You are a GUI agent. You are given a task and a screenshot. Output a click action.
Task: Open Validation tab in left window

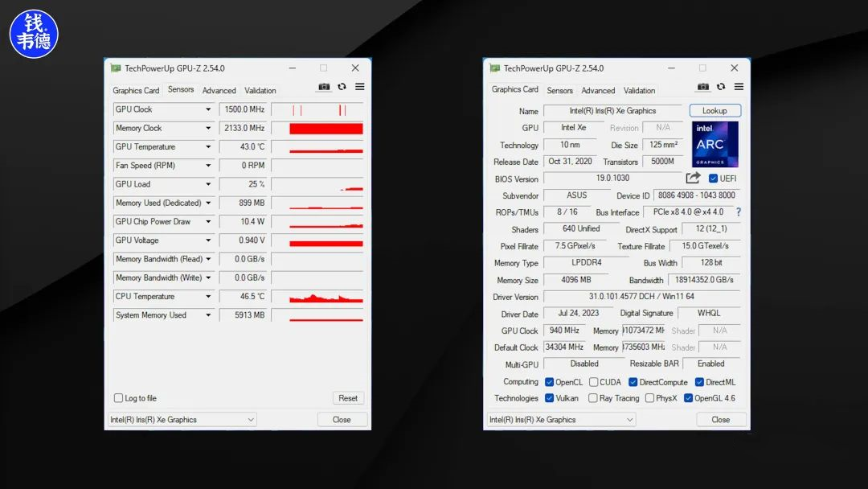[x=260, y=90]
